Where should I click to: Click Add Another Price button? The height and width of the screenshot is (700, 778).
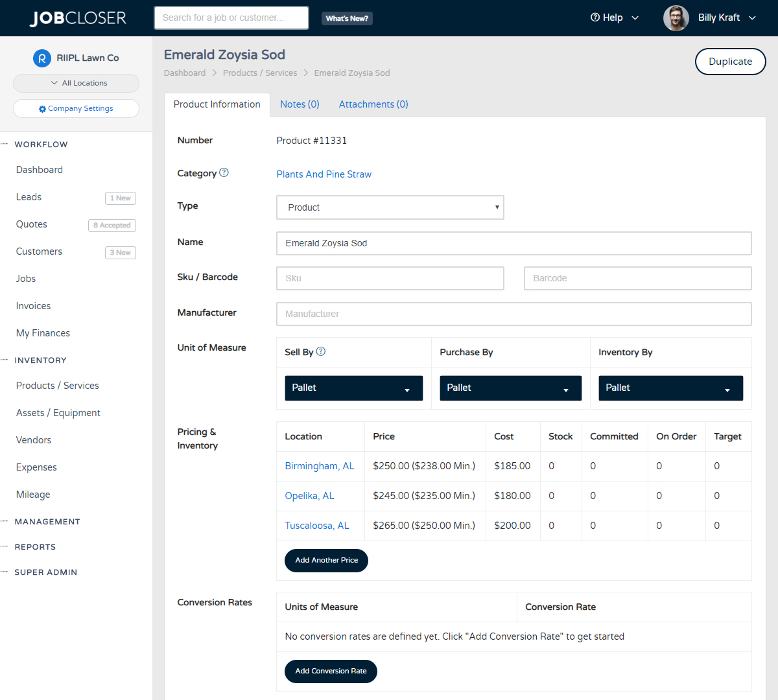(x=326, y=561)
